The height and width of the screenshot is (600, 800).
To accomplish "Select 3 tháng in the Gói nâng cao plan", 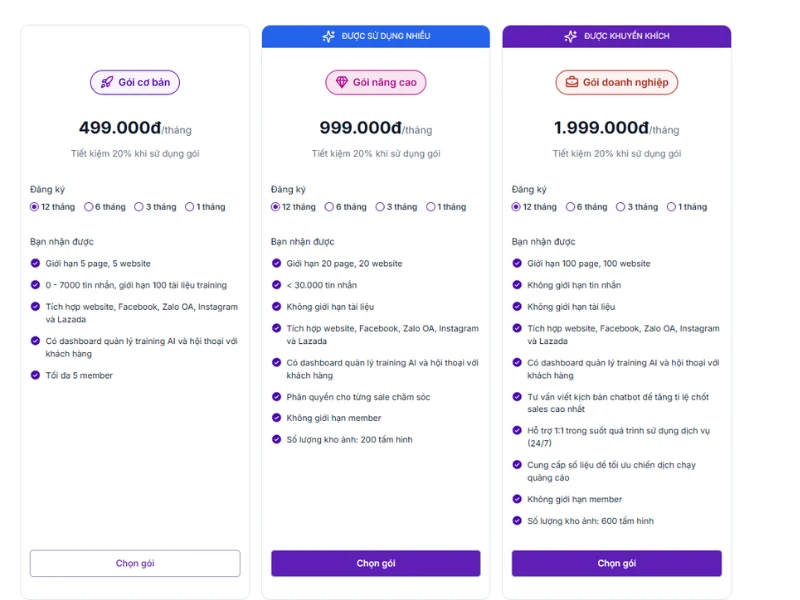I will tap(380, 207).
